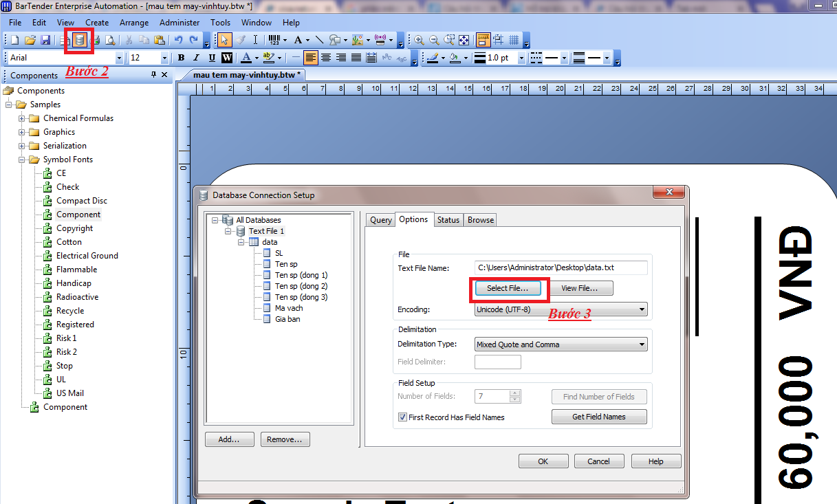Toggle Italic text formatting

click(x=196, y=58)
